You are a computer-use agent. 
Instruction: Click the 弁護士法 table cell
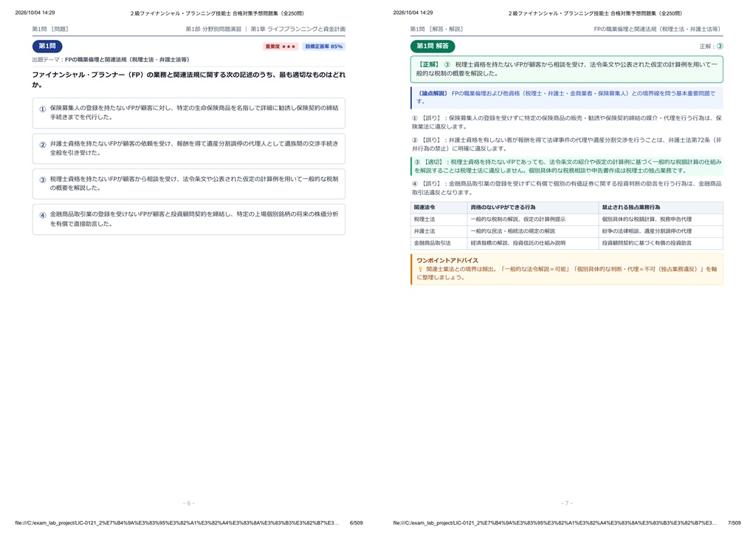click(x=439, y=231)
